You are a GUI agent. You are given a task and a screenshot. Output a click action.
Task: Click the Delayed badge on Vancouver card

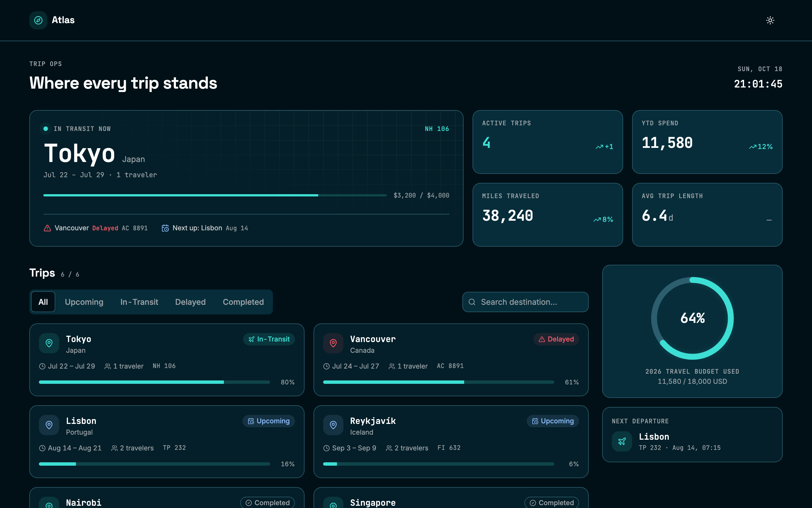pyautogui.click(x=556, y=339)
